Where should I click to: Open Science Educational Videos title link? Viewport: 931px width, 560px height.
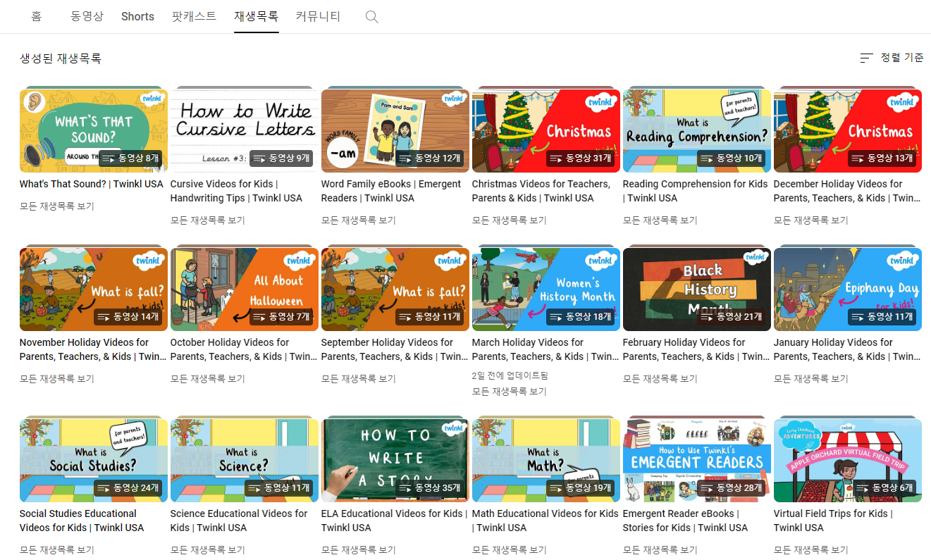239,521
